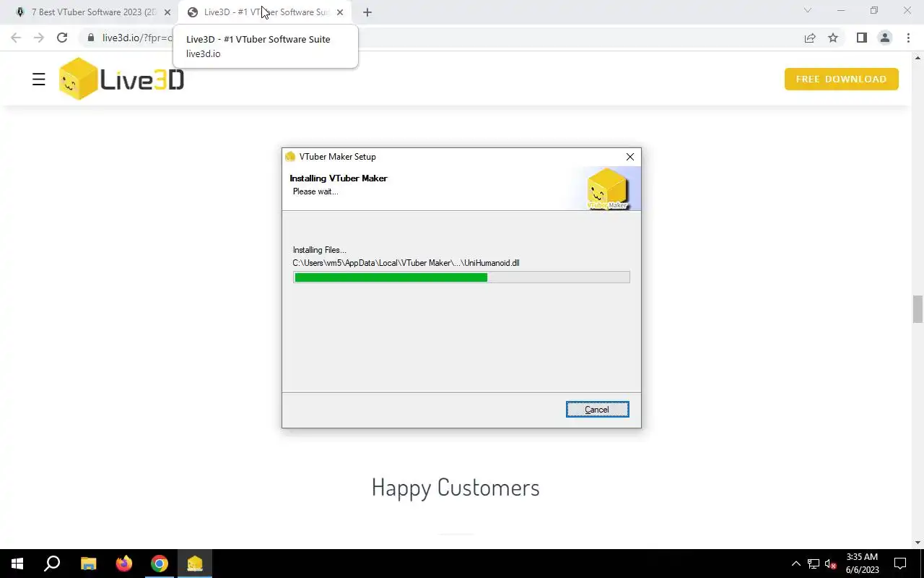
Task: Launch Firefox from taskbar
Action: (124, 564)
